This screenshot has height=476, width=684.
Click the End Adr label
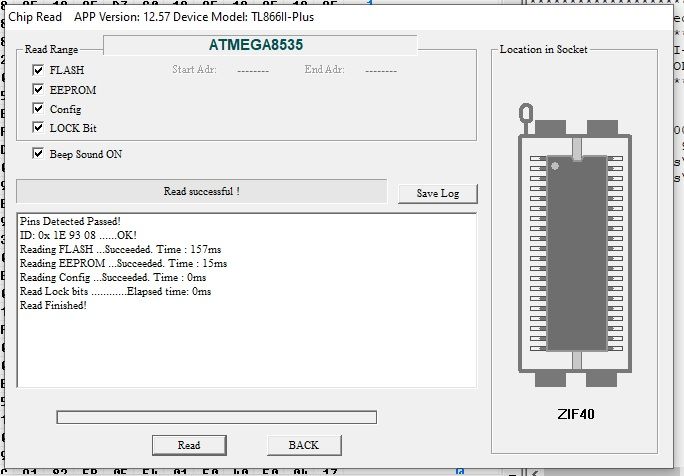[x=324, y=69]
